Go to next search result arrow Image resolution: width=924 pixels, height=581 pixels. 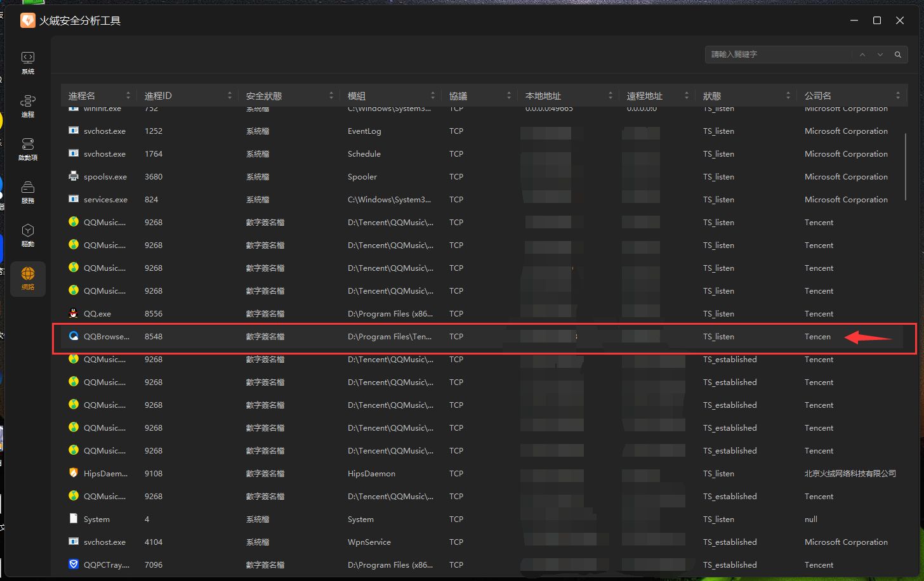pos(880,55)
